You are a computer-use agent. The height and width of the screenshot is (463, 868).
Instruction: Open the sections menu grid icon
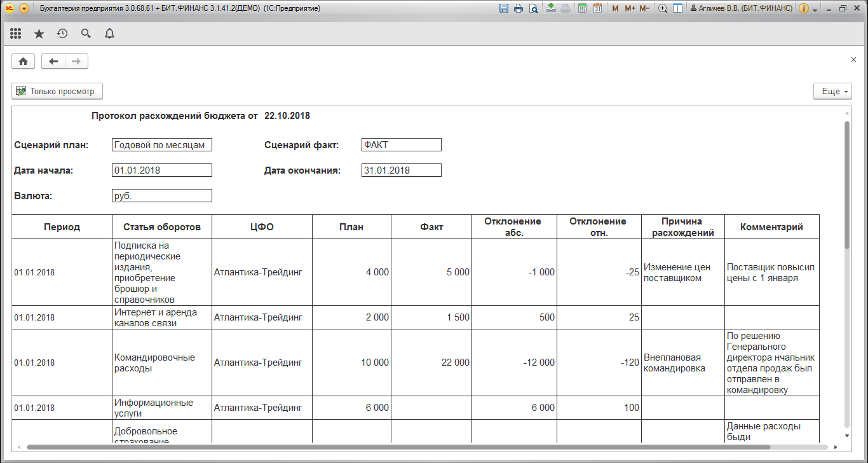16,34
